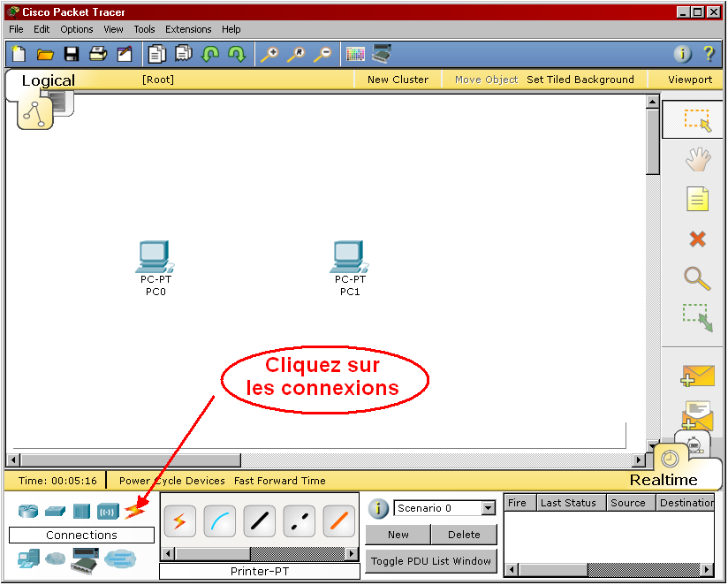Select the Connections lightning bolt category icon

[134, 511]
